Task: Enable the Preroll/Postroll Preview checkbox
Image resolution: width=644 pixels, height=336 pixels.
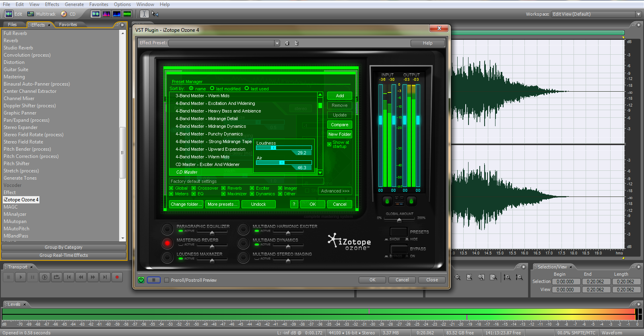Action: [x=167, y=280]
